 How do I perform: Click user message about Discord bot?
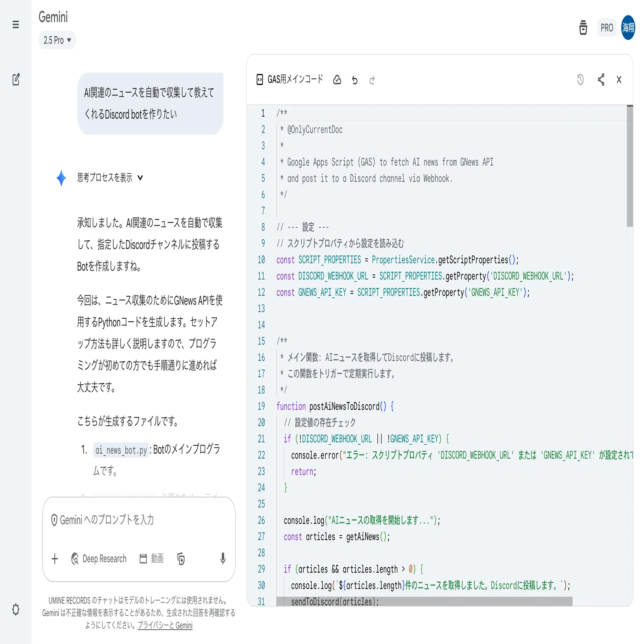pyautogui.click(x=150, y=104)
